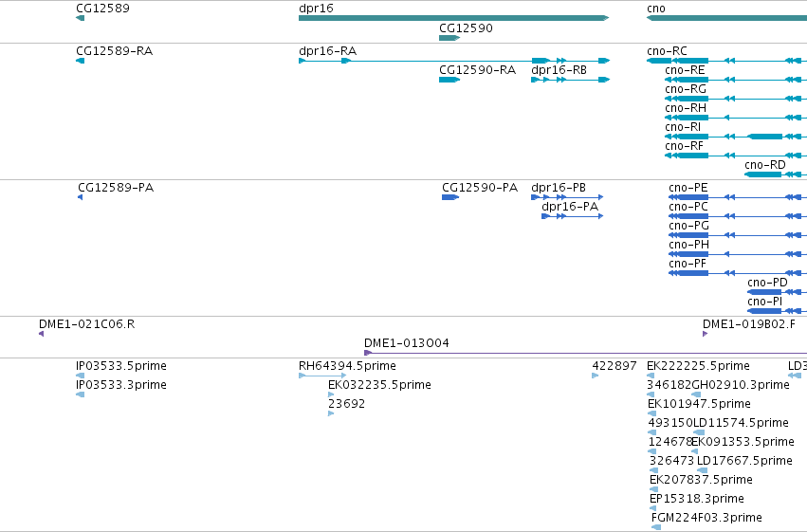Select the cno-RG transcript

click(x=736, y=99)
